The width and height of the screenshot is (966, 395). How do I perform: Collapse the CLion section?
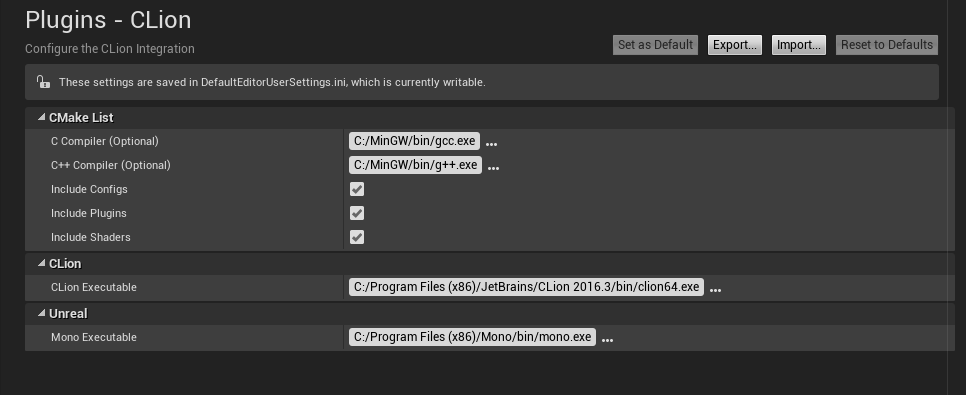point(42,263)
